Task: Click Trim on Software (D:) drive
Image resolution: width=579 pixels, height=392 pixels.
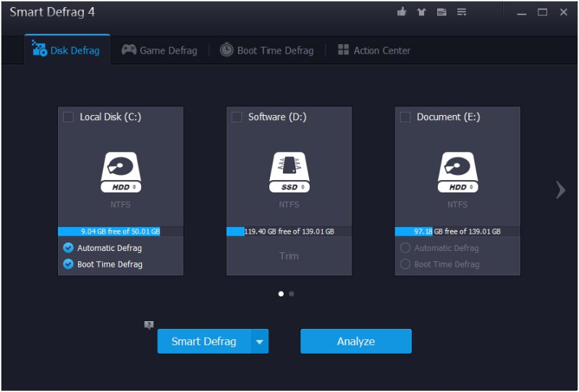Action: pos(289,256)
